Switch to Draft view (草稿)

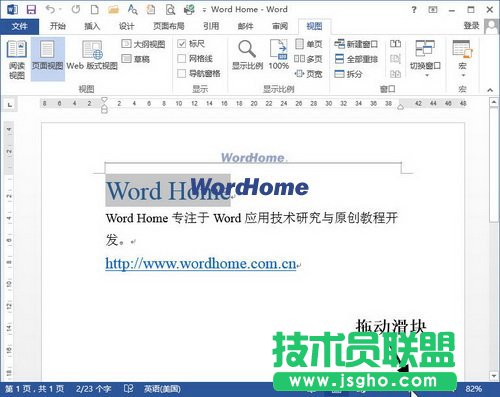click(x=136, y=59)
